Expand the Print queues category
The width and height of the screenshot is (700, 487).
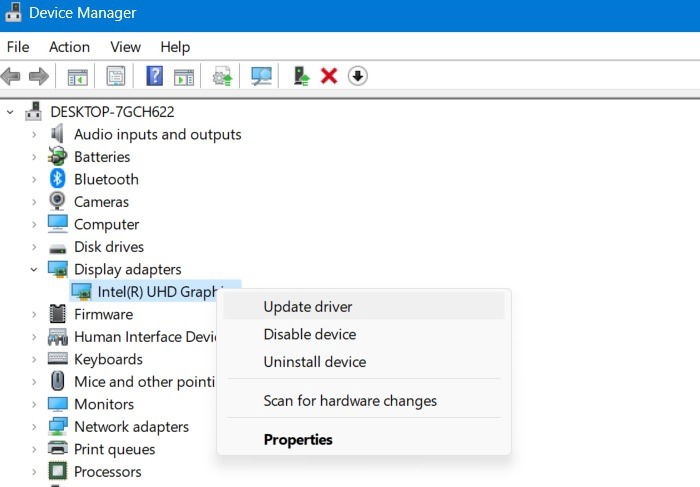pyautogui.click(x=34, y=449)
